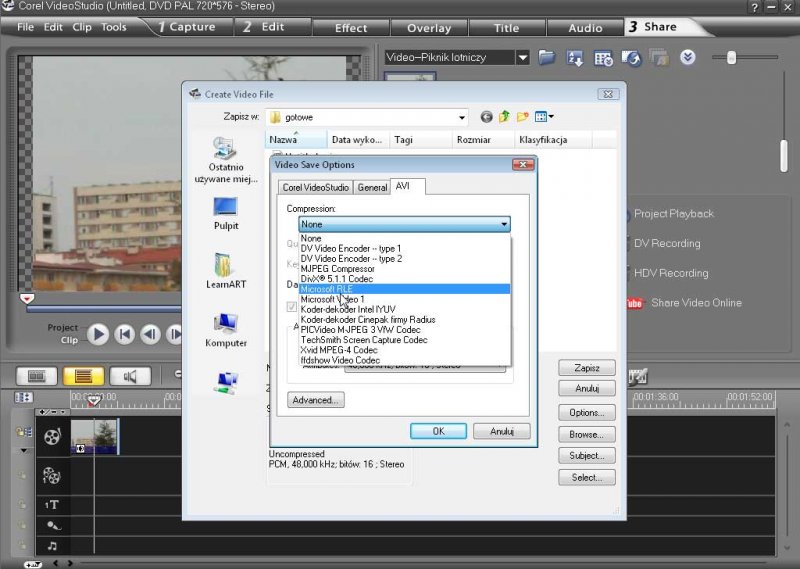Open Pulpit (Desktop) shortcut in places bar

[x=226, y=213]
